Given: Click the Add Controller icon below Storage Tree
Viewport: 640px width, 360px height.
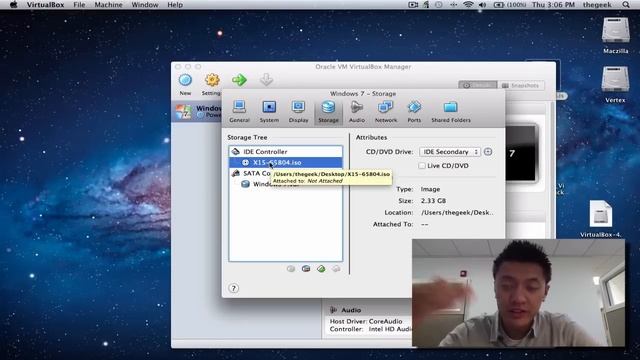Looking at the screenshot, I should [x=306, y=269].
